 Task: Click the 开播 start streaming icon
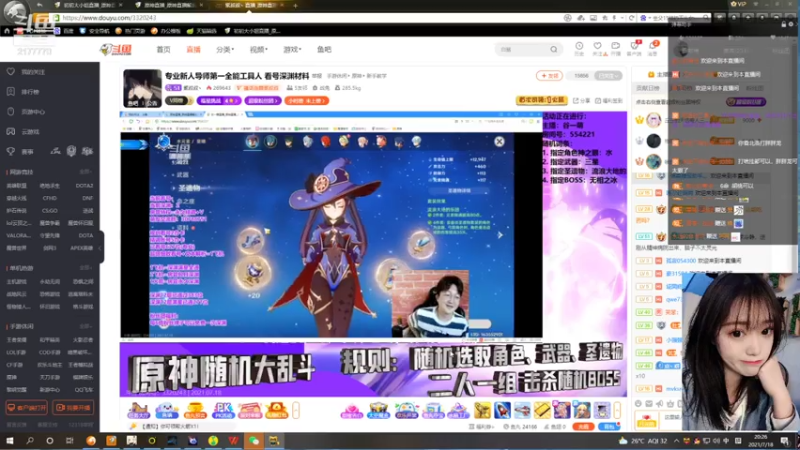point(616,48)
